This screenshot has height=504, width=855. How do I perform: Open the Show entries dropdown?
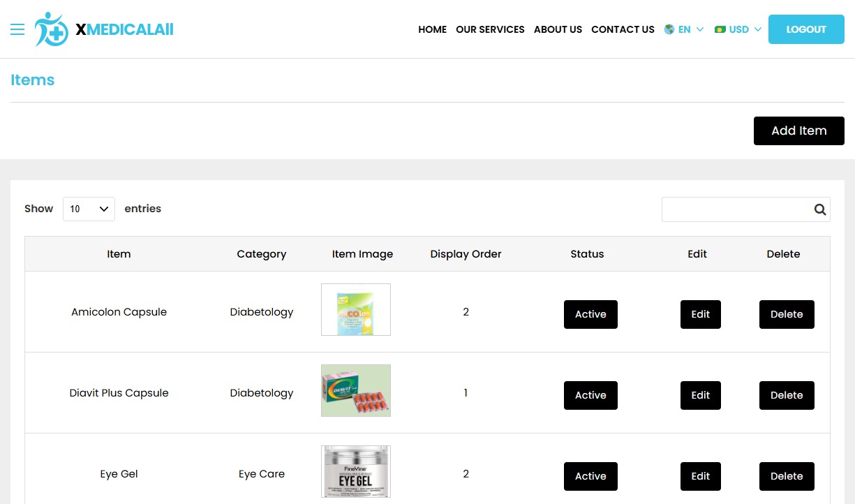(x=89, y=209)
